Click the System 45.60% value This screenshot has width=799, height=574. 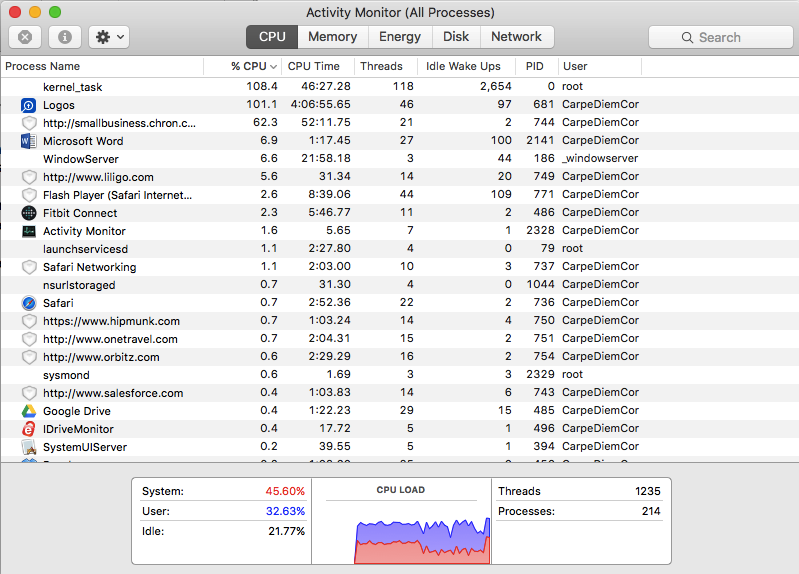[285, 491]
